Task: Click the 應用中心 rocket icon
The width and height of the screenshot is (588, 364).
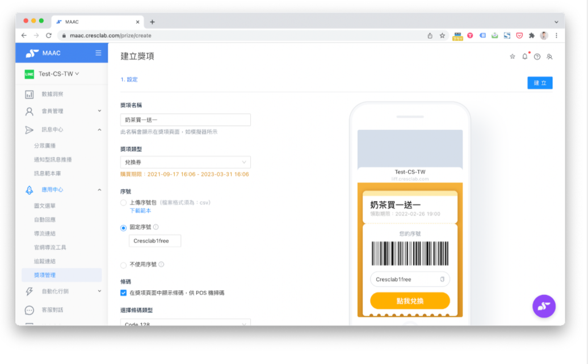Action: click(30, 190)
